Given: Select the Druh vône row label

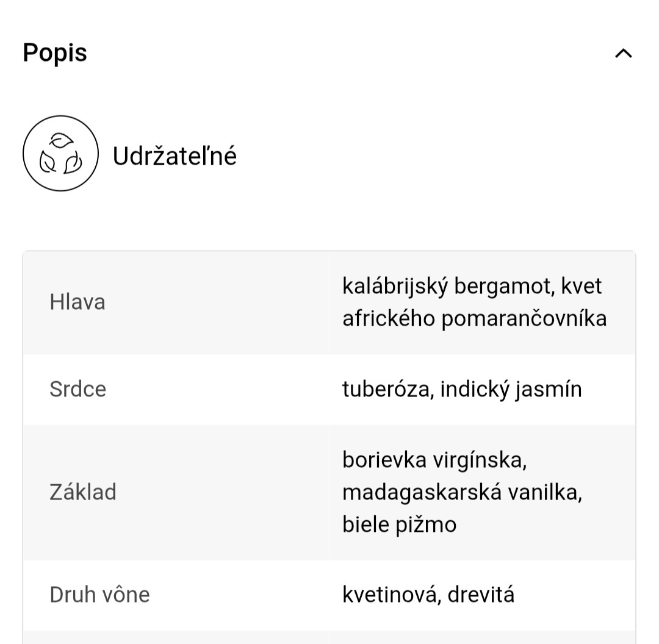Looking at the screenshot, I should coord(99,595).
